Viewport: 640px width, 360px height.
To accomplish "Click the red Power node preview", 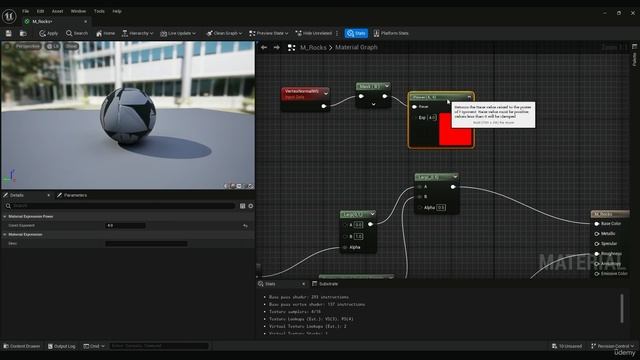I will (x=455, y=129).
